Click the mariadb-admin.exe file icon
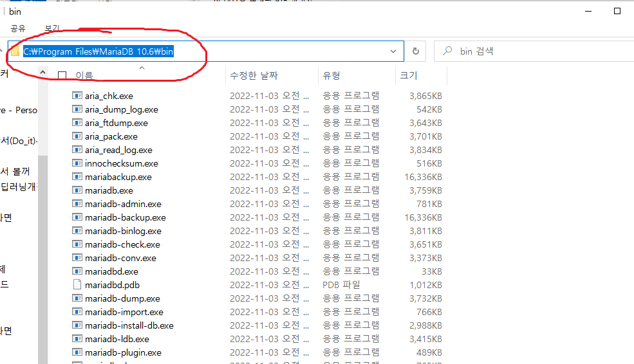634x364 pixels. [x=77, y=204]
